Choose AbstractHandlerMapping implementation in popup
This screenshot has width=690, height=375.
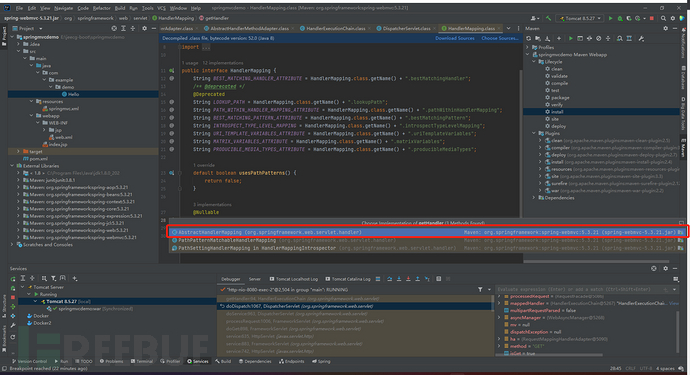428,232
